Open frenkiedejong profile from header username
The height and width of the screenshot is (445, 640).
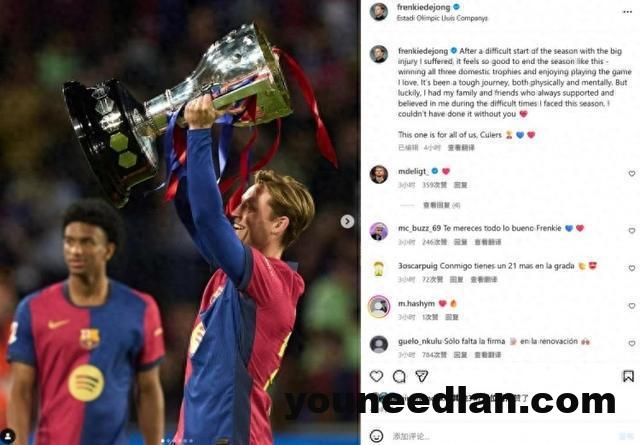[x=423, y=7]
